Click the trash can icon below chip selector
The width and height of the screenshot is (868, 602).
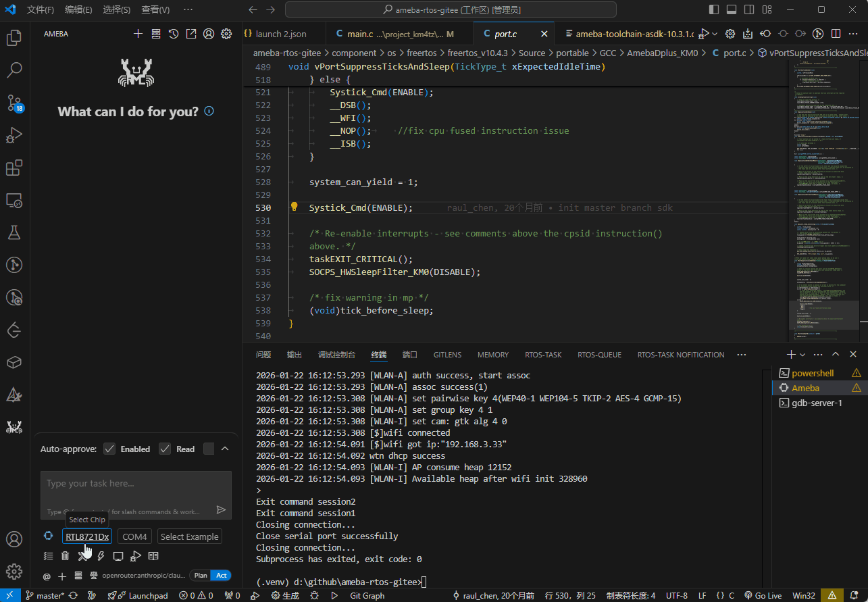coord(65,556)
